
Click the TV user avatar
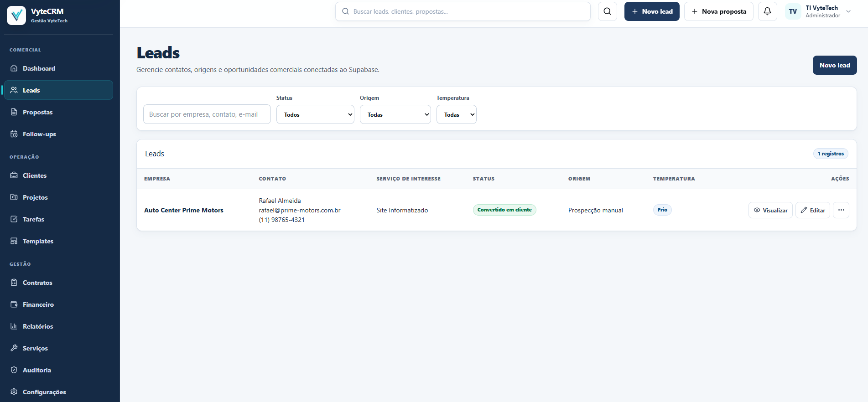793,11
